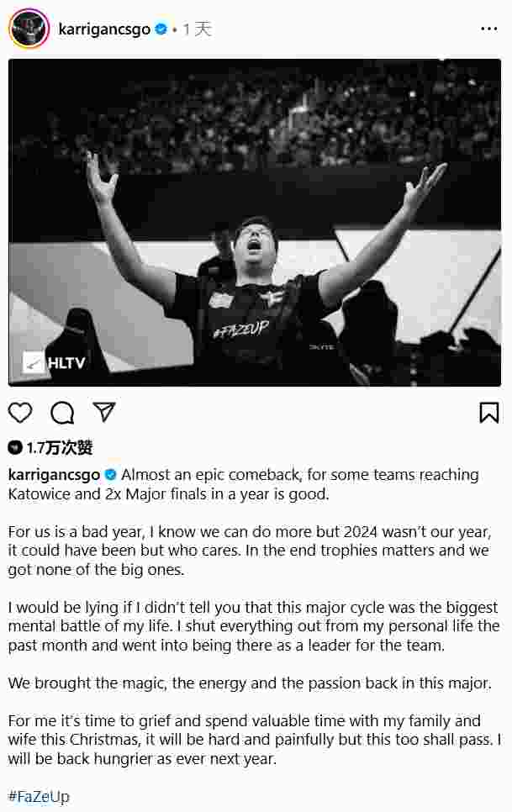The height and width of the screenshot is (812, 512).
Task: Open comments with the speech bubble icon
Action: [x=62, y=413]
